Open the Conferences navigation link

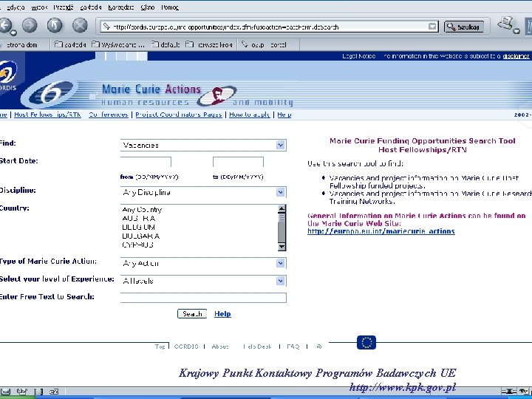[x=109, y=115]
